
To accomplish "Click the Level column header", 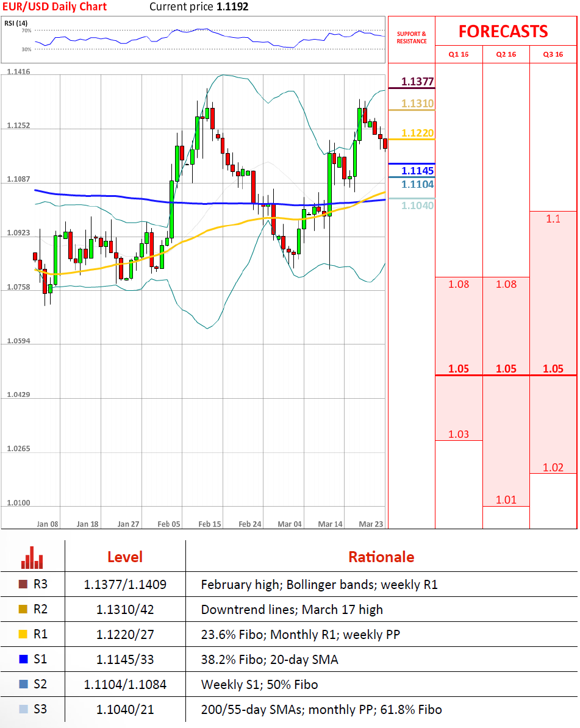I will 125,557.
